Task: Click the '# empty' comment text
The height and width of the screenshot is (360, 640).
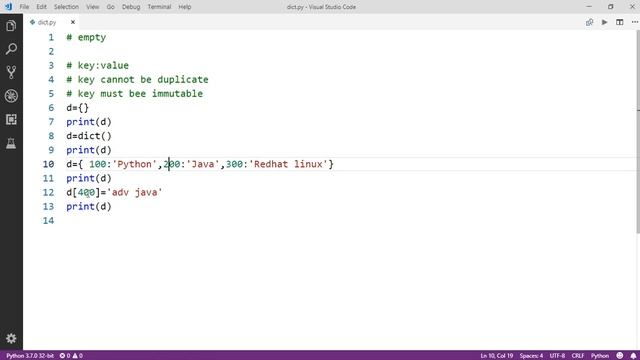Action: pos(86,38)
